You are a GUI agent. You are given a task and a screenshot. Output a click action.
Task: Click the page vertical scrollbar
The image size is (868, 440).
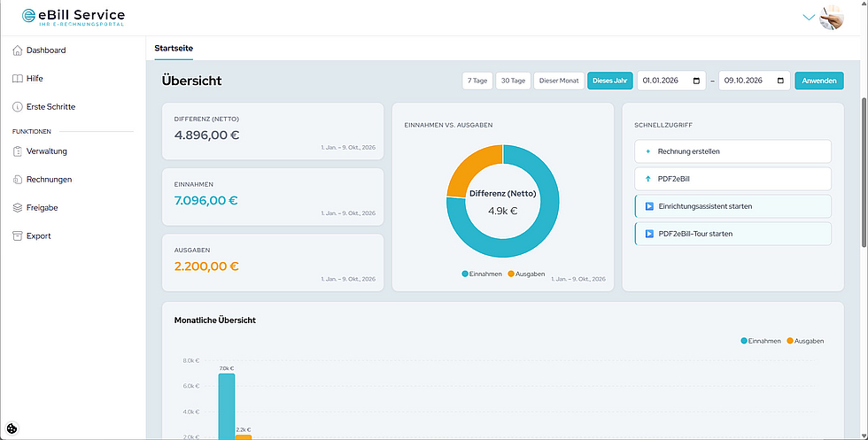tap(864, 172)
